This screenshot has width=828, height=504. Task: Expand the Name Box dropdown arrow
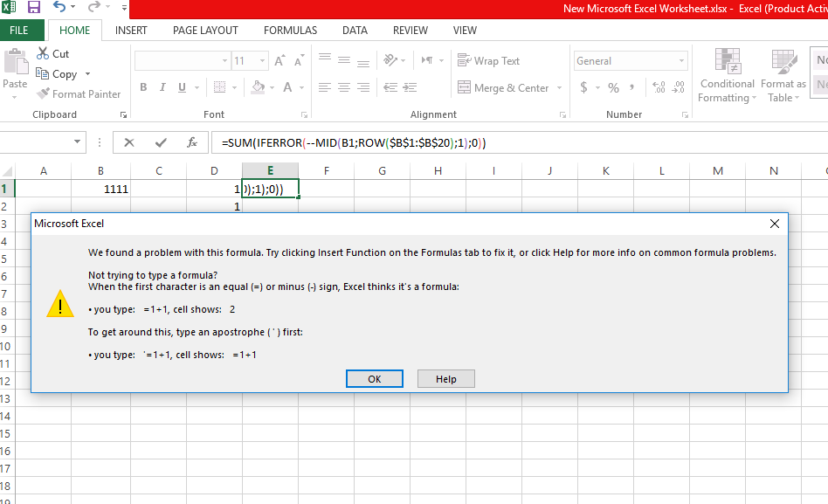tap(77, 142)
